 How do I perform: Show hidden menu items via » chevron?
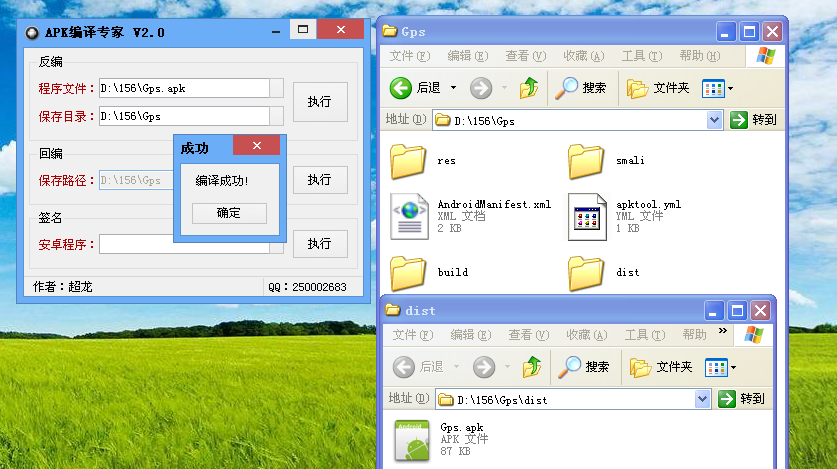[x=723, y=329]
